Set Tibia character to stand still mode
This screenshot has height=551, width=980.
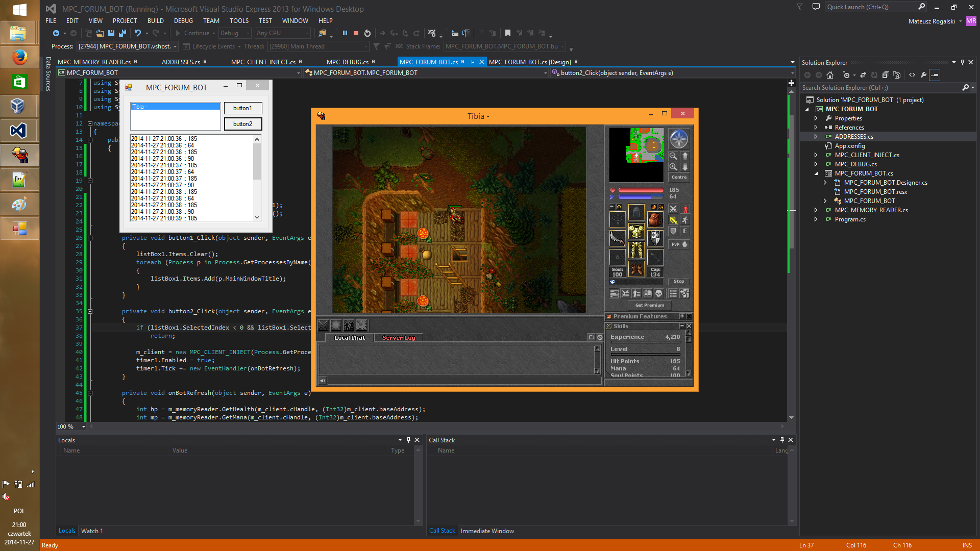tap(685, 209)
